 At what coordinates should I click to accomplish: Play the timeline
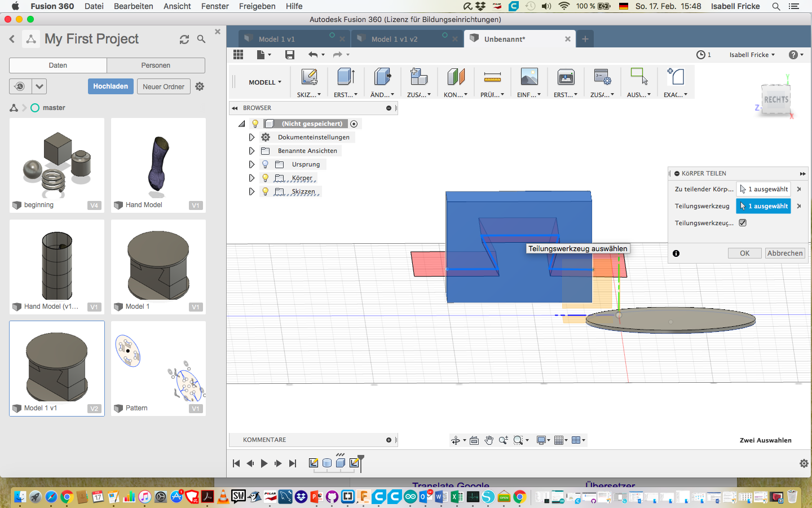click(x=264, y=463)
